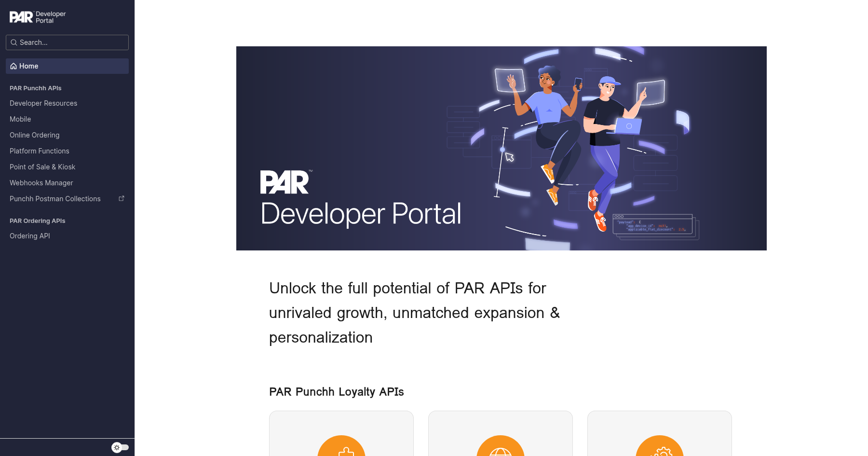Image resolution: width=868 pixels, height=456 pixels.
Task: Click the house icon beside Home
Action: [14, 66]
